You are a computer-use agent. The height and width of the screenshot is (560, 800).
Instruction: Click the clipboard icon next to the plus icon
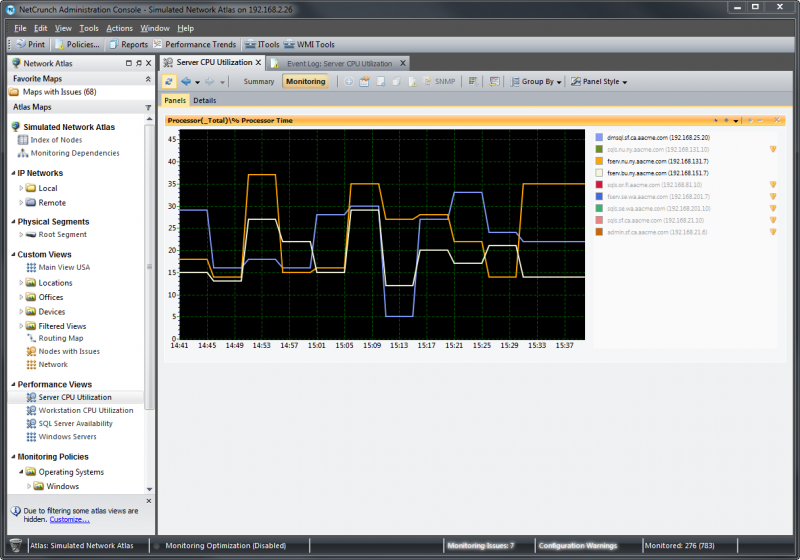point(364,82)
